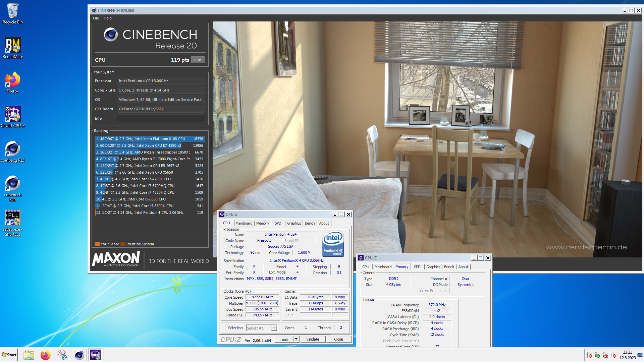Open Windows Explorer from the taskbar
644x362 pixels.
[29, 355]
